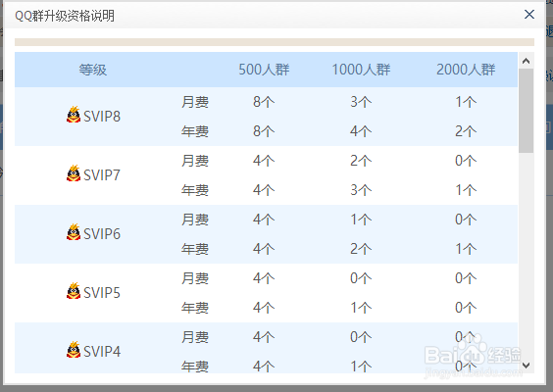Click the QQ群升级资格说明 dialog title
Viewport: 553px width, 392px height.
click(x=65, y=16)
